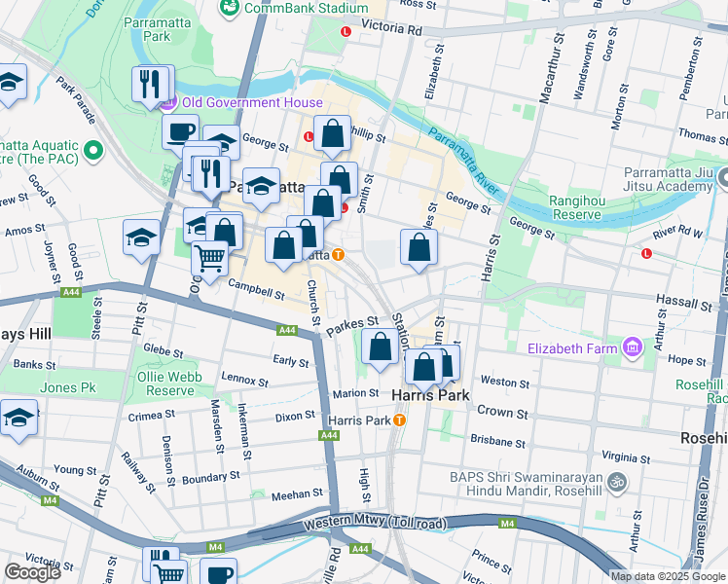Open the shopping bag marker at Phillip St
The width and height of the screenshot is (728, 584).
click(332, 133)
